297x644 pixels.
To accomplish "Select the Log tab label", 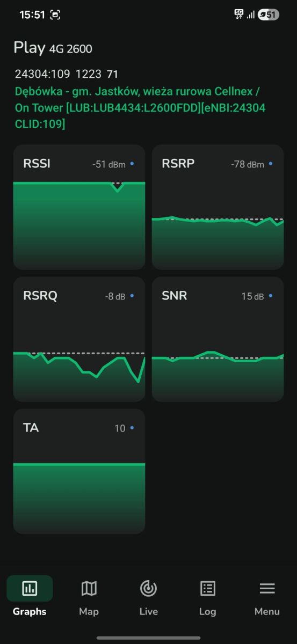I will pos(207,611).
